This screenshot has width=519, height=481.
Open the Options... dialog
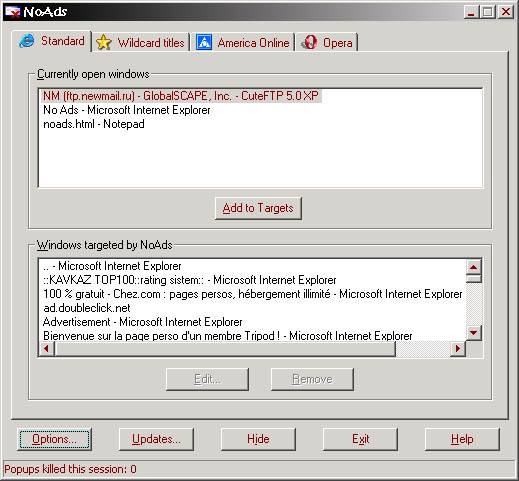pyautogui.click(x=54, y=439)
